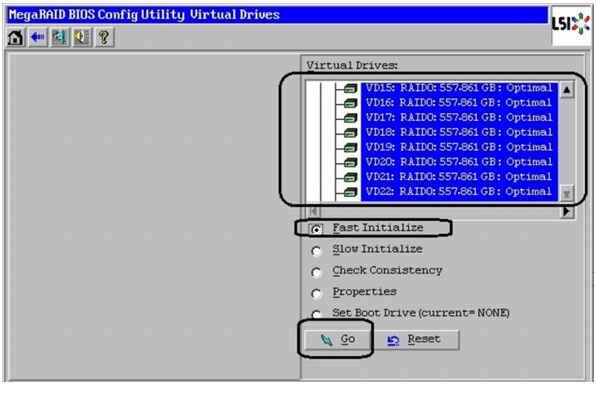Image resolution: width=597 pixels, height=395 pixels.
Task: Select the Slow Initialize radio button
Action: [x=316, y=251]
